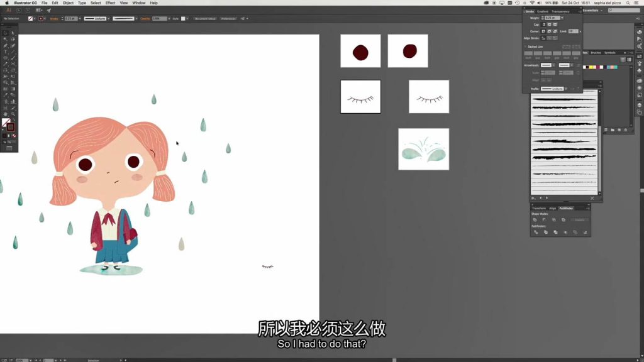
Task: Open the stroke weight dropdown in control bar
Action: pyautogui.click(x=80, y=18)
